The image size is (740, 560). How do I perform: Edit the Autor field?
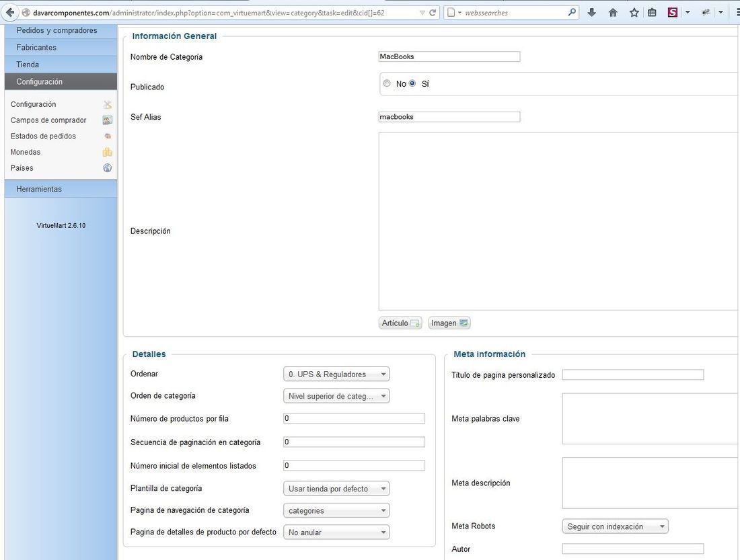tap(633, 549)
